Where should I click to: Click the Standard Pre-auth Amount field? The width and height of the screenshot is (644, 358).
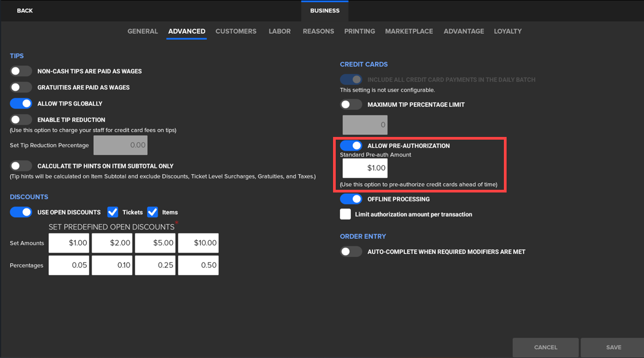[365, 168]
